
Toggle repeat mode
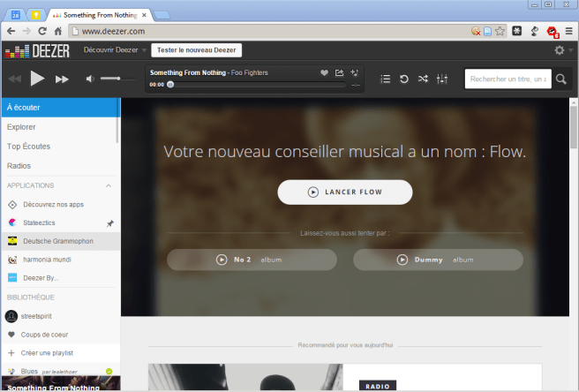404,79
